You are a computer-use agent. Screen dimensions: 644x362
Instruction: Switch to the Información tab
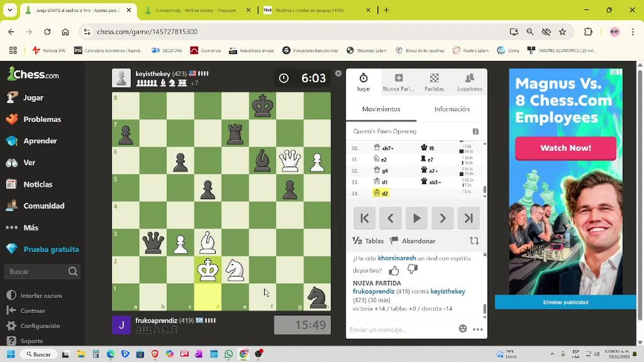(x=452, y=109)
